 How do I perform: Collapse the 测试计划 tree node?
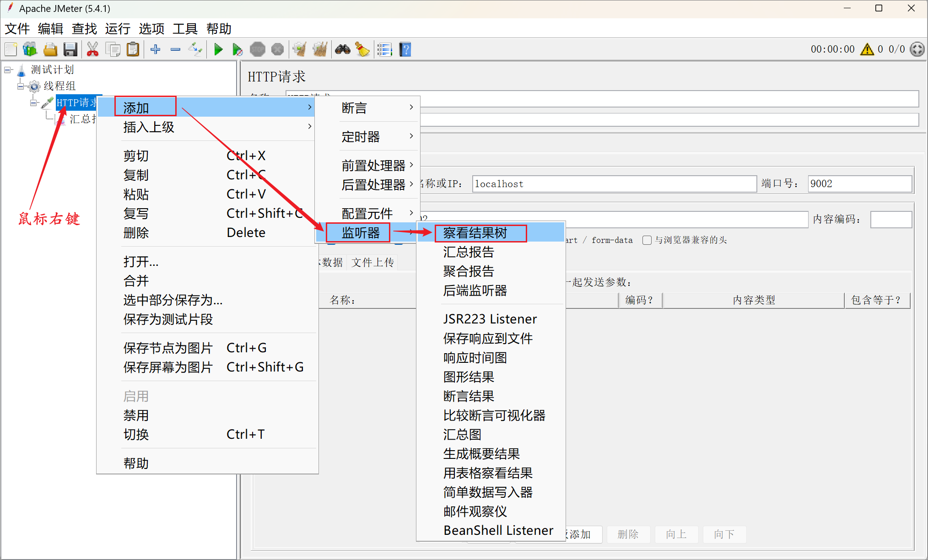(x=8, y=70)
